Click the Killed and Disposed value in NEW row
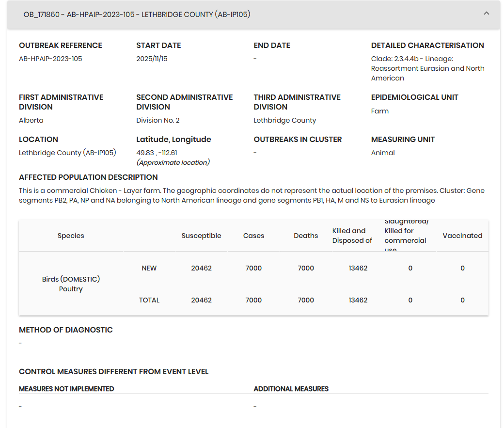This screenshot has width=504, height=428. pyautogui.click(x=358, y=268)
